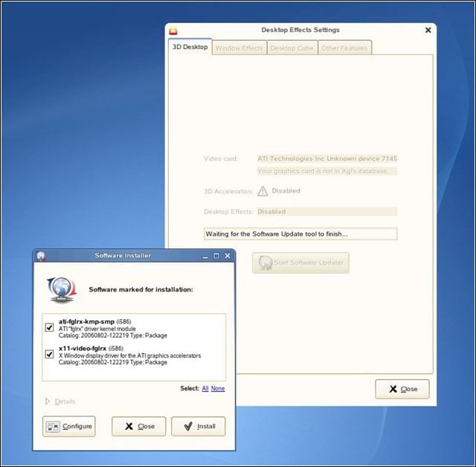476x467 pixels.
Task: Tick off the ati-fglrx-kmp-smp package checkbox
Action: (49, 327)
